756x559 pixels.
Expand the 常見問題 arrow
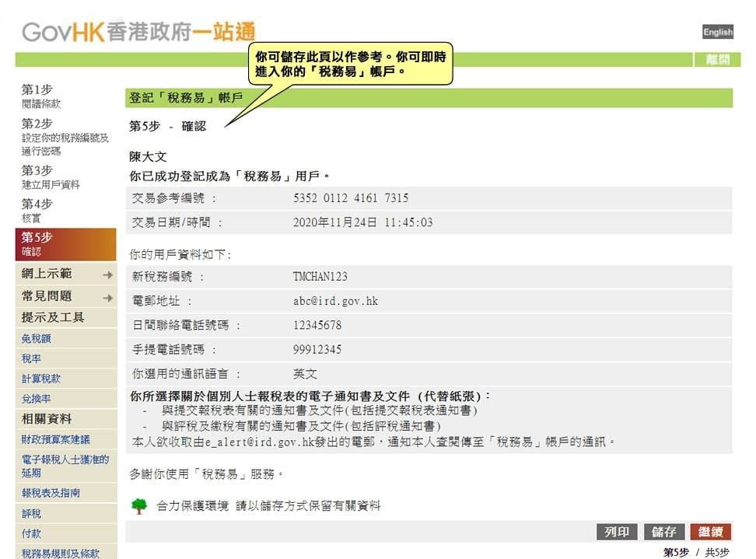tap(107, 298)
